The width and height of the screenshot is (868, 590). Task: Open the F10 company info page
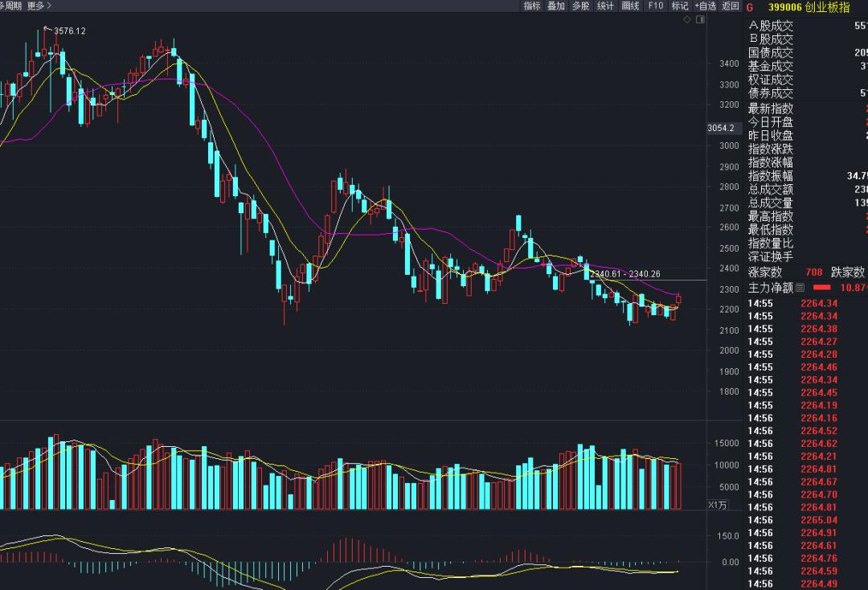click(x=655, y=6)
